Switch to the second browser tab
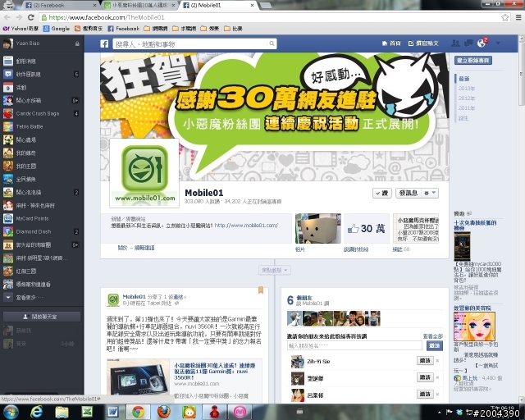This screenshot has width=525, height=420. (x=140, y=6)
